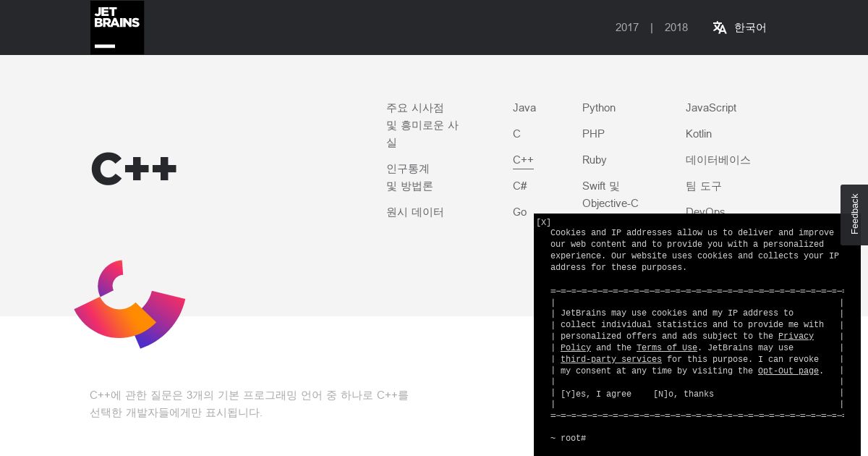Viewport: 868px width, 456px height.
Task: Click the language translate icon
Action: point(720,28)
